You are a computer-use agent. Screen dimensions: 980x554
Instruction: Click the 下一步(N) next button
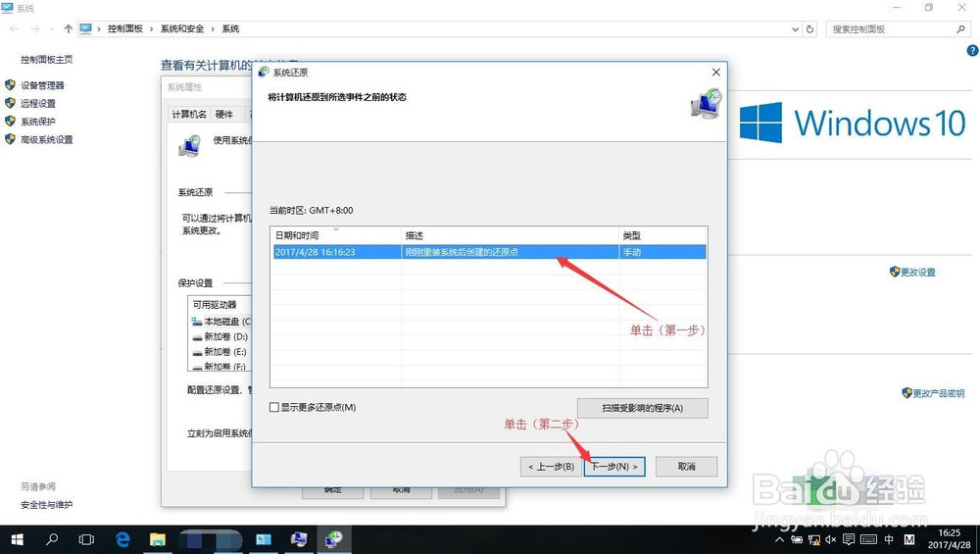pyautogui.click(x=615, y=467)
